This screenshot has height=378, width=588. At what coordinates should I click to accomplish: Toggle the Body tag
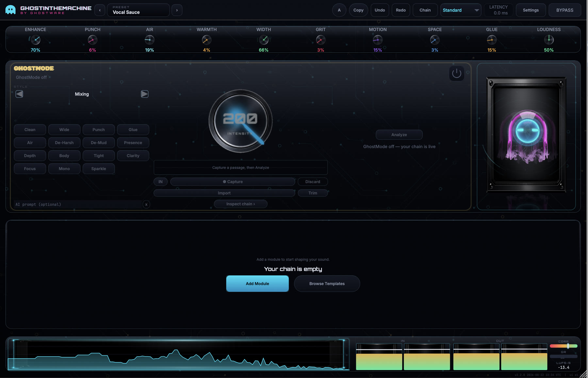coord(64,156)
